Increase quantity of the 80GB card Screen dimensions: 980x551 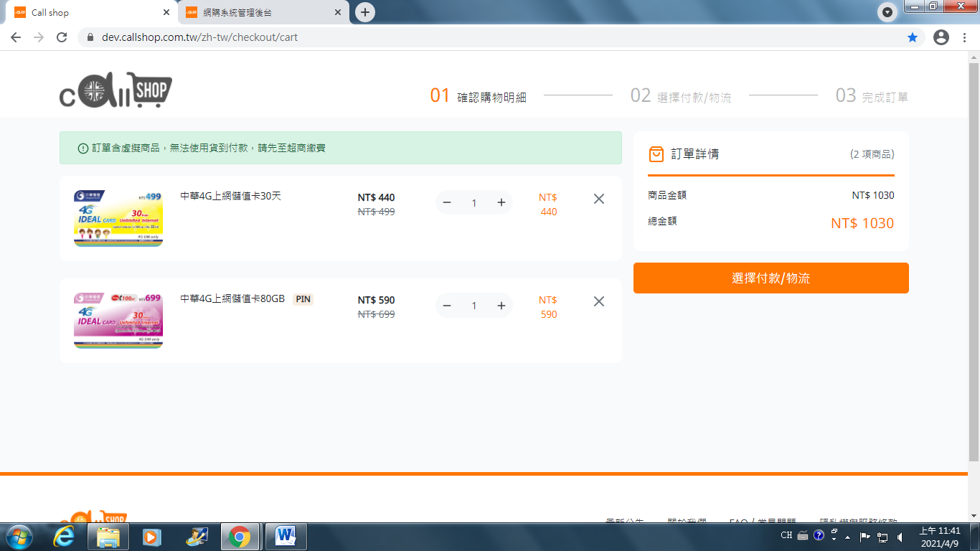(501, 306)
